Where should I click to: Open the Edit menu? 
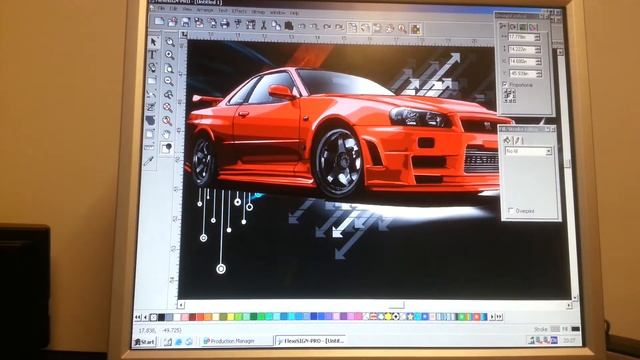pyautogui.click(x=173, y=9)
